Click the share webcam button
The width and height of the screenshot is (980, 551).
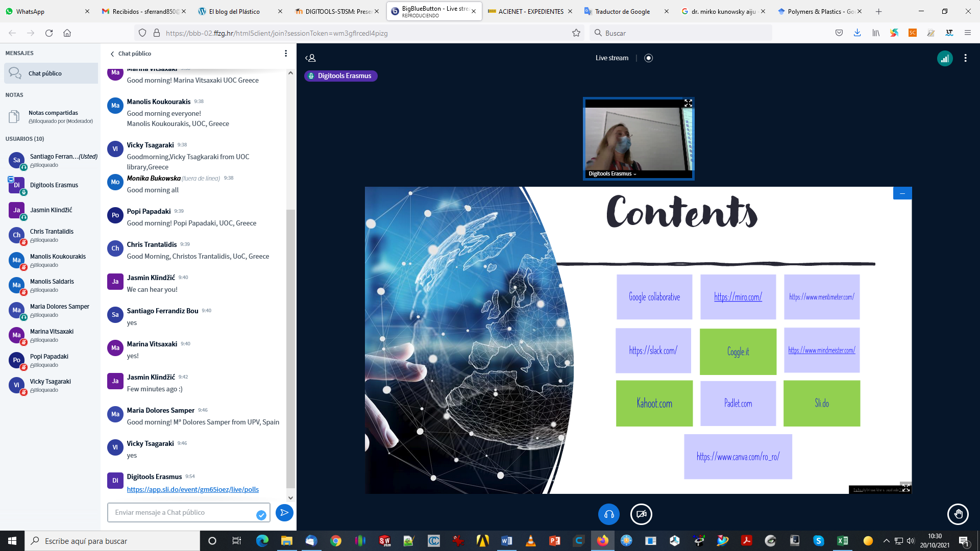pos(641,514)
